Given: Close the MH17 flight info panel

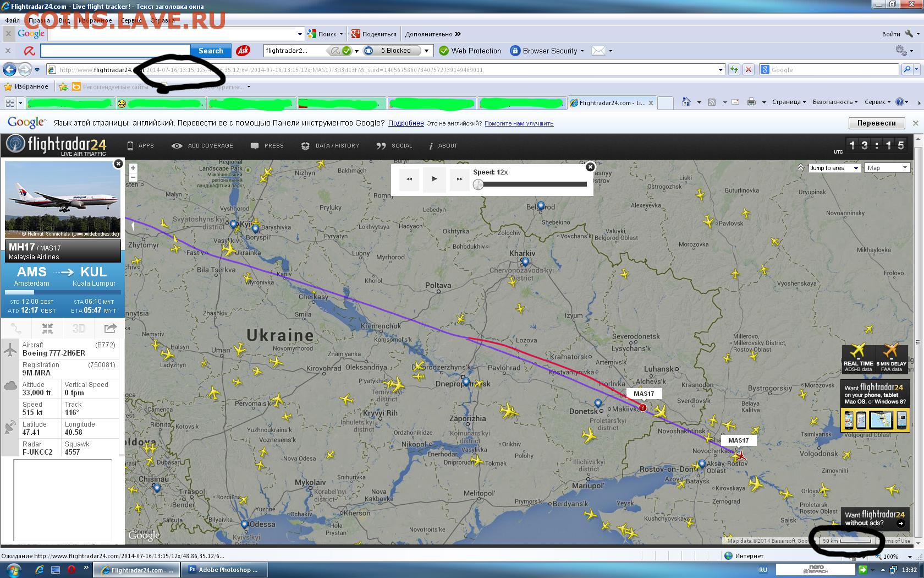Looking at the screenshot, I should [118, 163].
